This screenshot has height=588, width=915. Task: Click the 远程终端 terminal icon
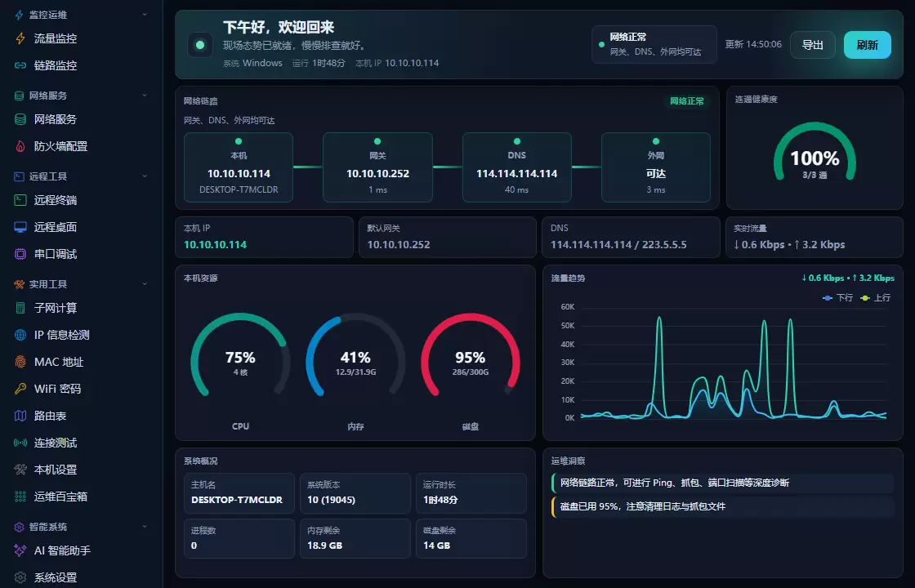[20, 200]
